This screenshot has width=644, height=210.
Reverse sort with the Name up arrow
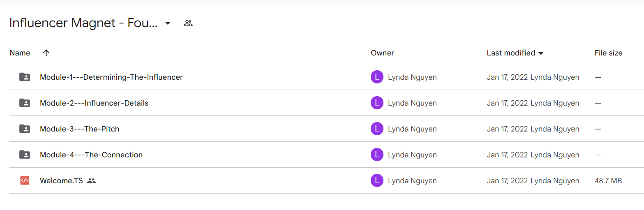point(46,53)
